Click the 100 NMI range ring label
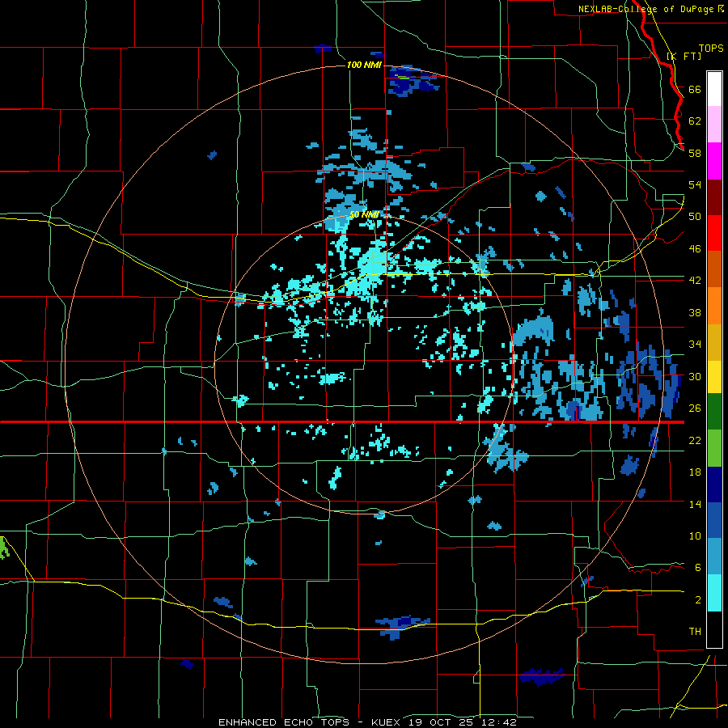 pyautogui.click(x=364, y=65)
